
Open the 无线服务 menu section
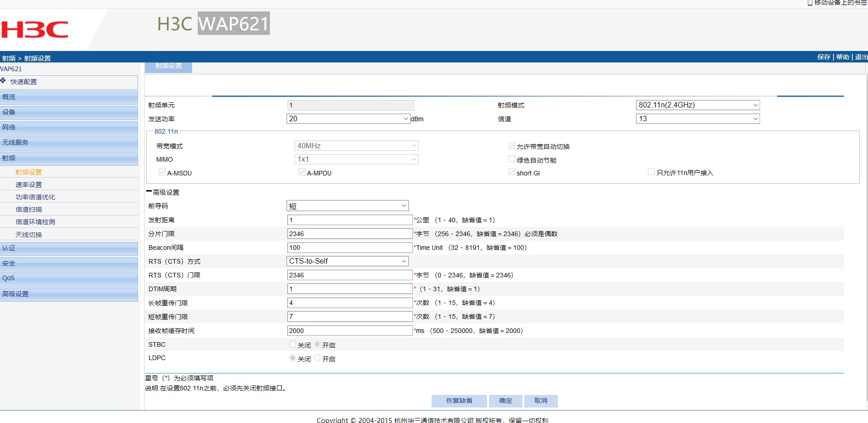(x=69, y=142)
